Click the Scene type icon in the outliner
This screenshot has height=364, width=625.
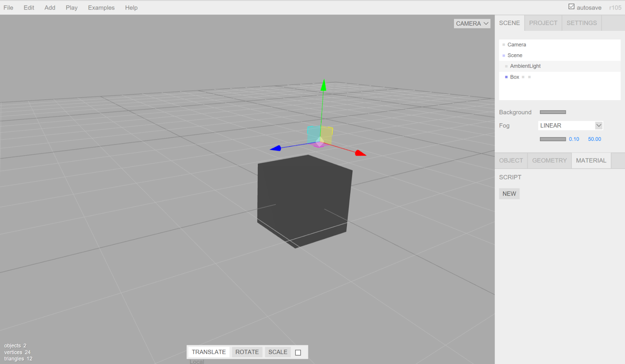click(x=504, y=55)
